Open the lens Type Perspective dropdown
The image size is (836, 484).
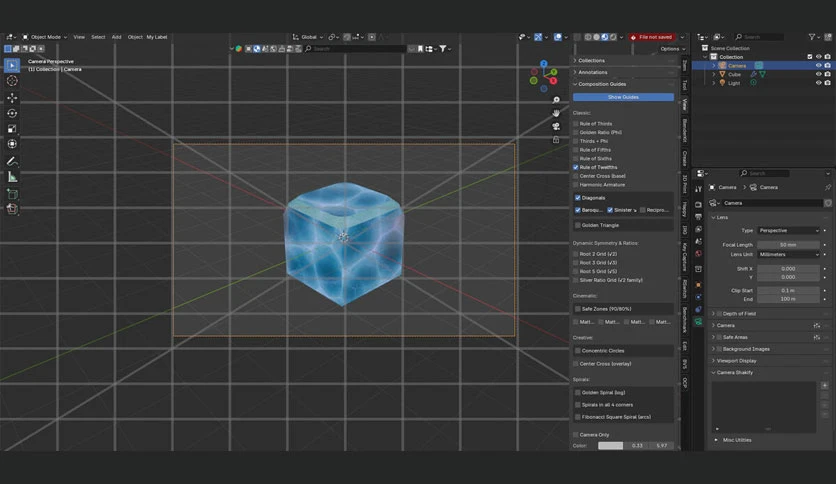click(788, 230)
